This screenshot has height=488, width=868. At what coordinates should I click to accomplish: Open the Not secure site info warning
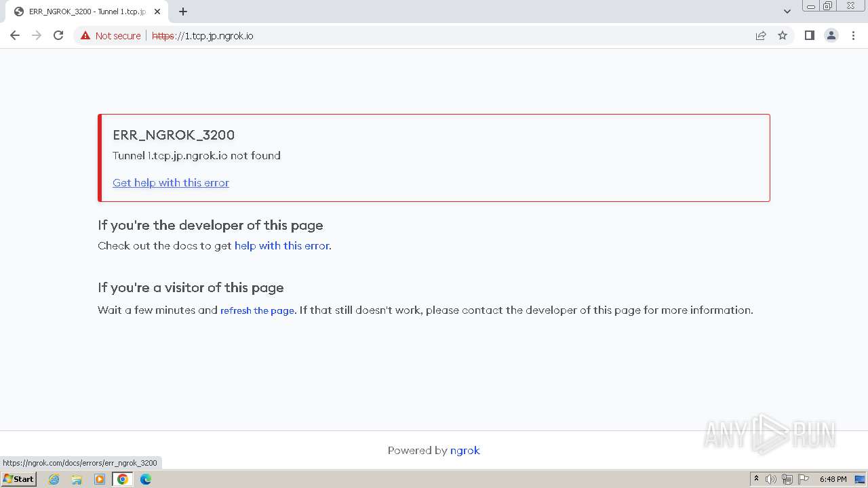click(x=111, y=35)
